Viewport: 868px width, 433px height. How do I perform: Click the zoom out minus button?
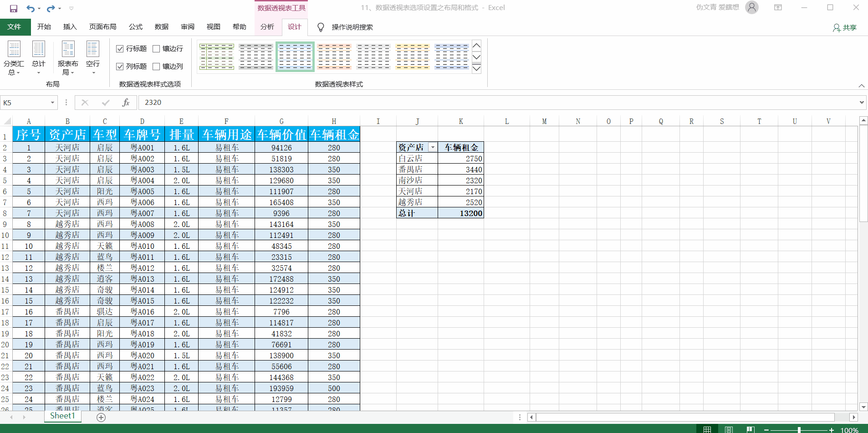pos(766,430)
